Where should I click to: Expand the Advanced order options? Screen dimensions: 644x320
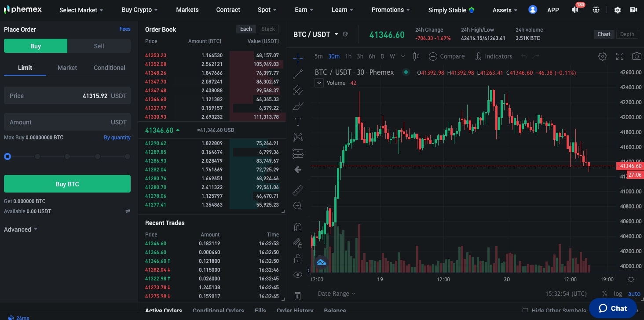21,229
